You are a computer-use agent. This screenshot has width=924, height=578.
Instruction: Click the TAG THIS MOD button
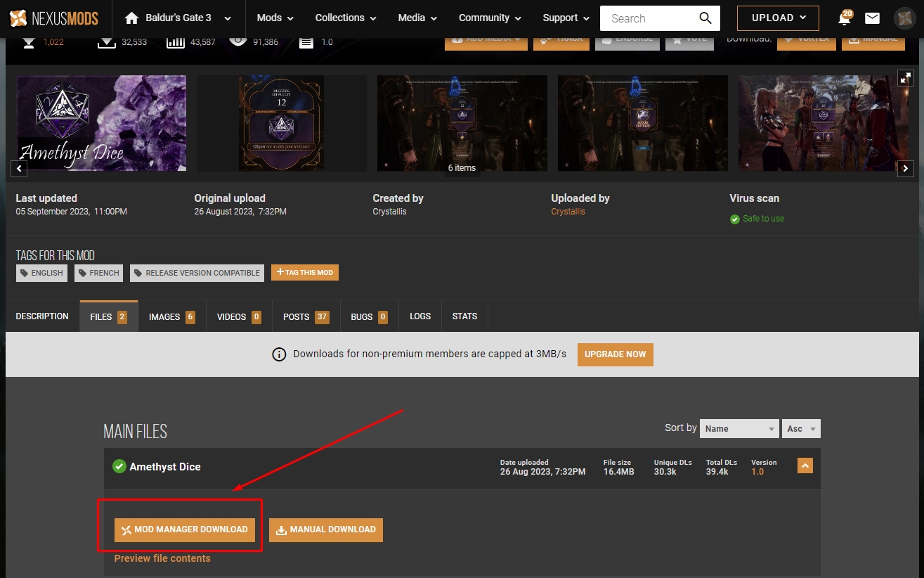click(x=305, y=272)
